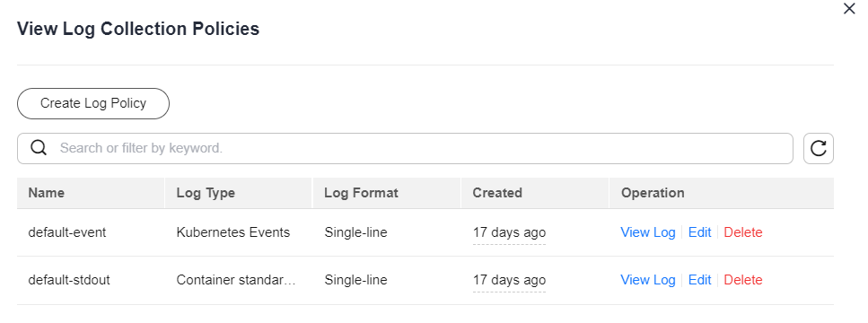Click the 17 days ago timestamp for default-stdout

pyautogui.click(x=509, y=281)
